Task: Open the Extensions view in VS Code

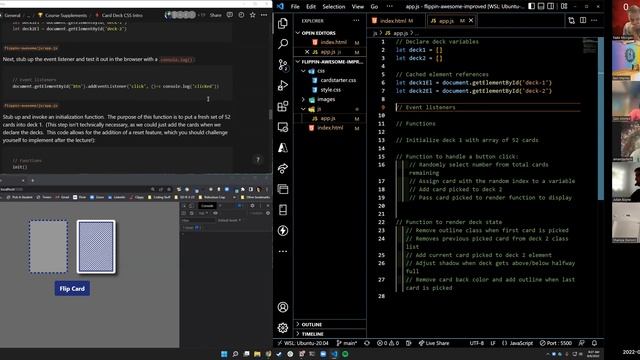Action: click(283, 106)
